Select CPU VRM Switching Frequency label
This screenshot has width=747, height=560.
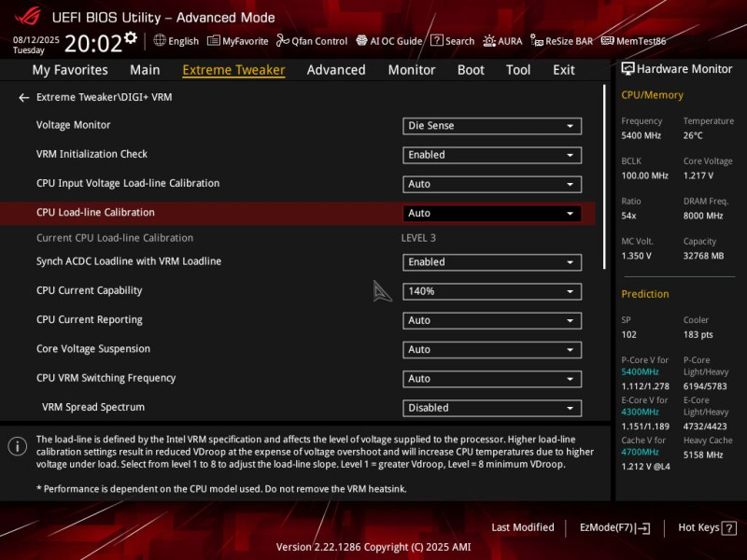pos(106,378)
